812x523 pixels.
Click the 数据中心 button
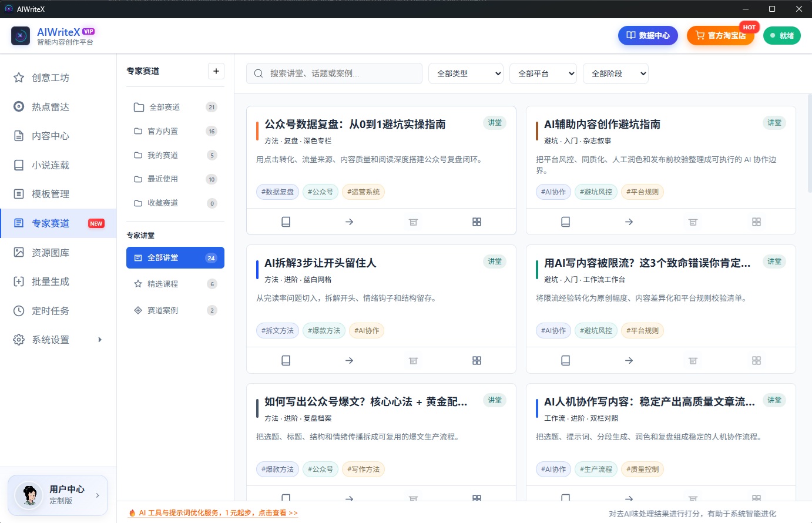tap(648, 35)
